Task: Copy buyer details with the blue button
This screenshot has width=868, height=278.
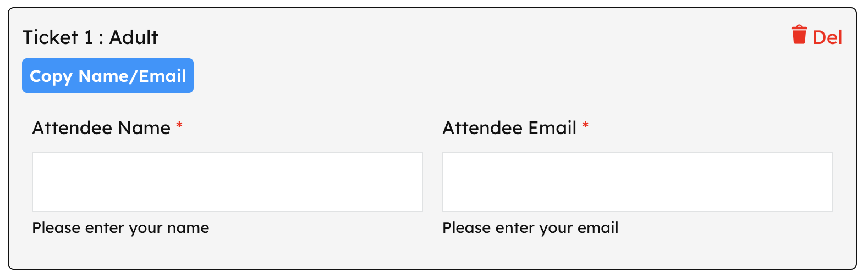Action: pos(108,76)
